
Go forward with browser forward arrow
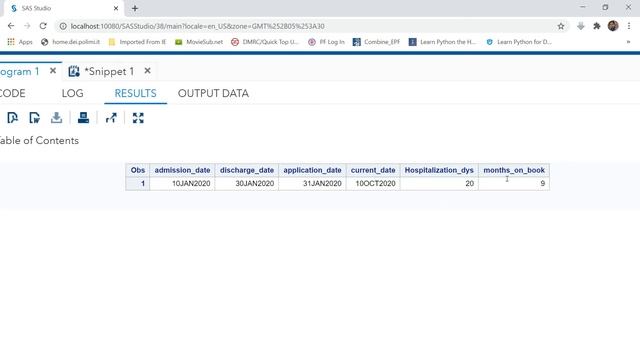(27, 26)
